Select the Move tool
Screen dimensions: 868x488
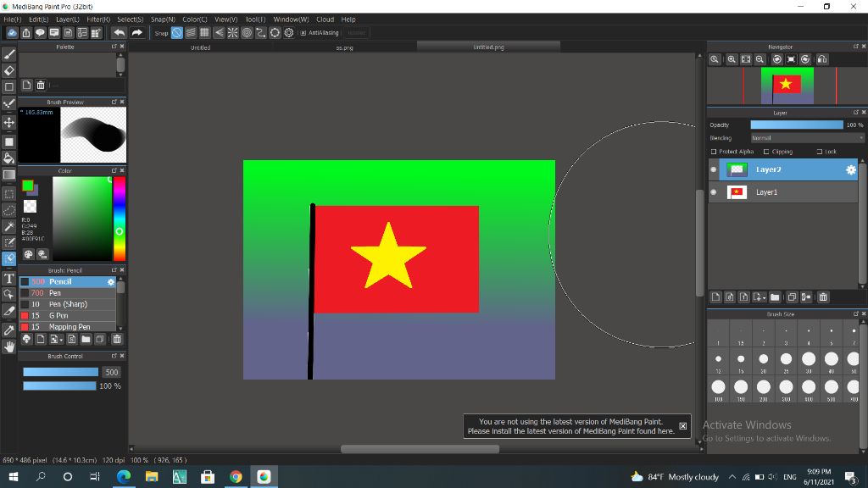click(x=8, y=122)
